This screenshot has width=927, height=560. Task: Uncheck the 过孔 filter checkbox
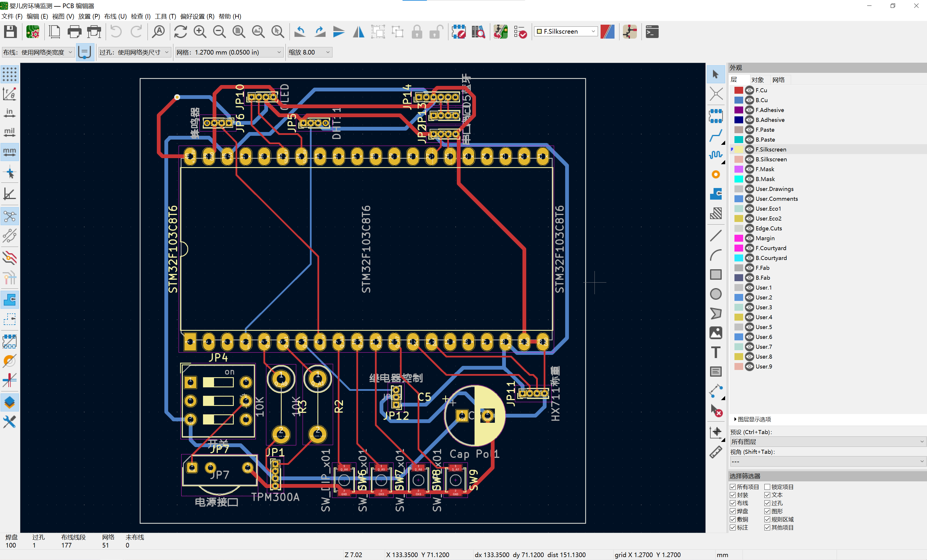tap(768, 503)
